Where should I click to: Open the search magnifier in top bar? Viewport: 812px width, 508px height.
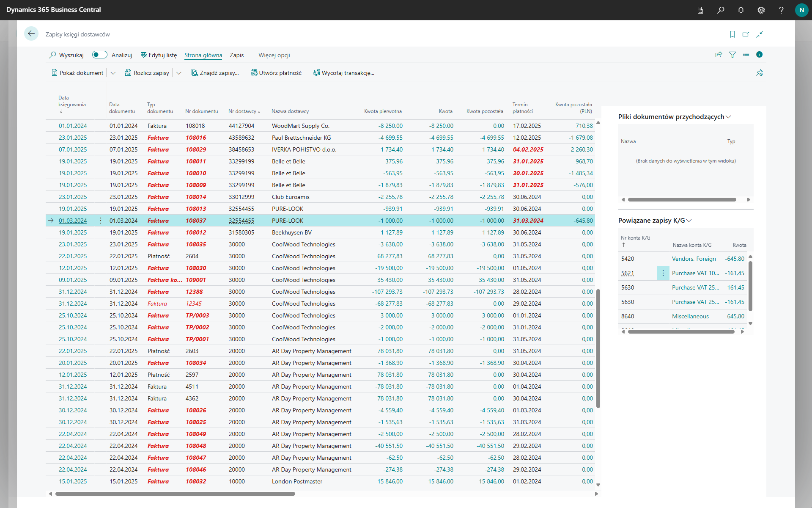721,10
